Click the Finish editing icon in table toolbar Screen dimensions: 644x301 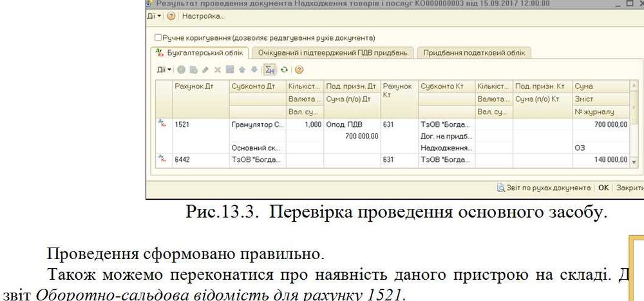click(230, 70)
